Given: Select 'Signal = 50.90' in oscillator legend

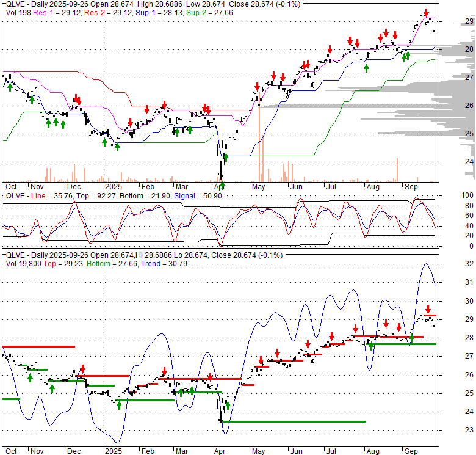Looking at the screenshot, I should pyautogui.click(x=198, y=196).
